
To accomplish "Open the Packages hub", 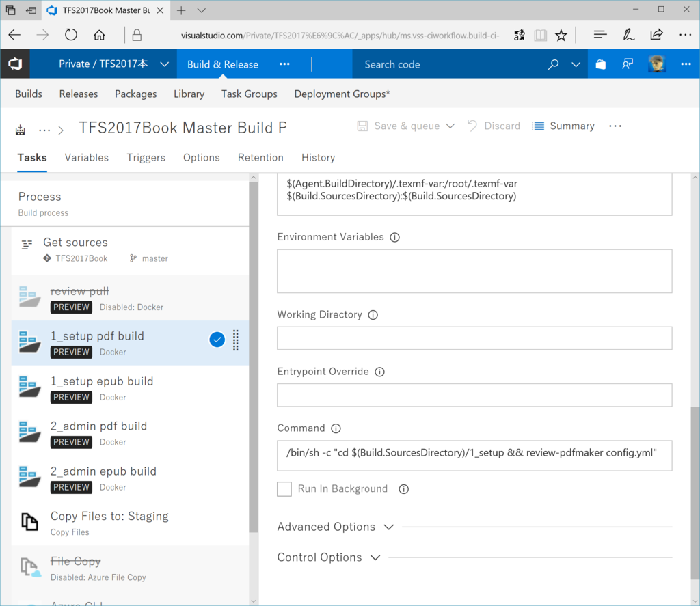I will click(136, 94).
